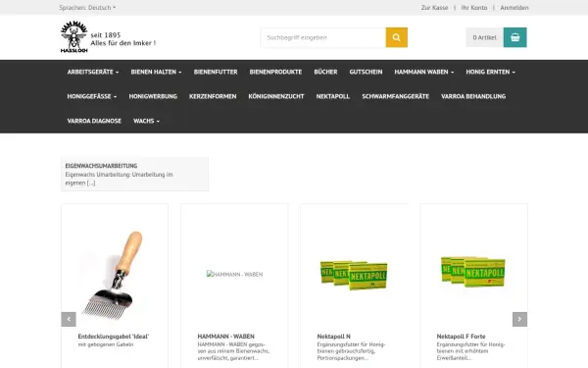Open the Bücher category

(325, 72)
